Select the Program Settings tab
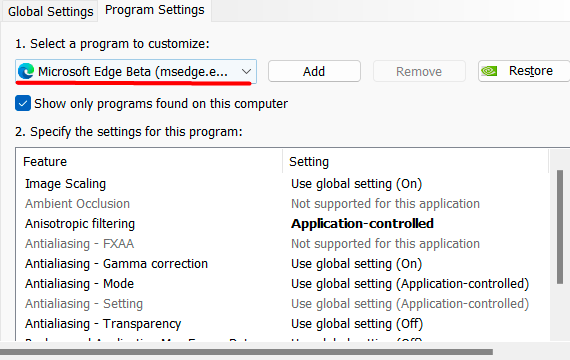 coord(154,10)
